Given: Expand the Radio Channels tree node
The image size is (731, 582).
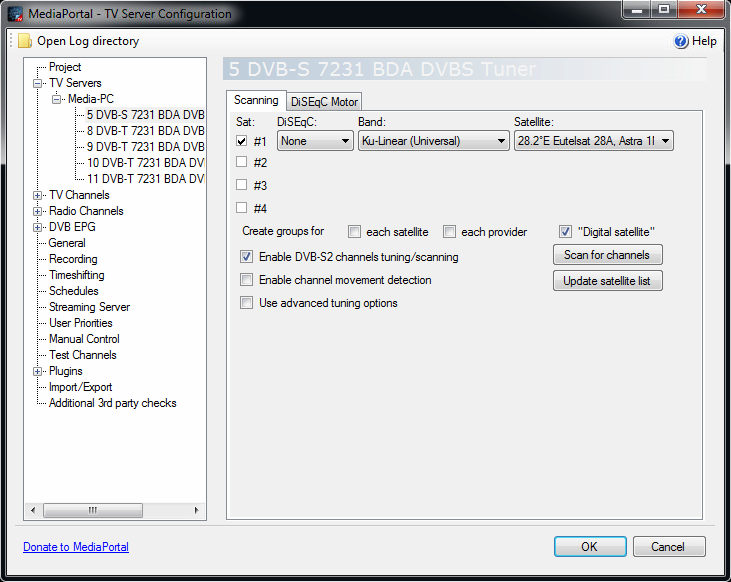Looking at the screenshot, I should click(x=37, y=211).
